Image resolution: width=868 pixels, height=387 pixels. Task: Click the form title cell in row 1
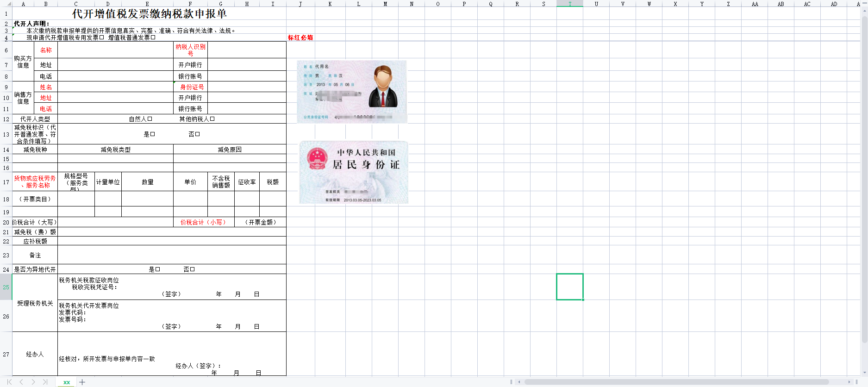pos(149,14)
